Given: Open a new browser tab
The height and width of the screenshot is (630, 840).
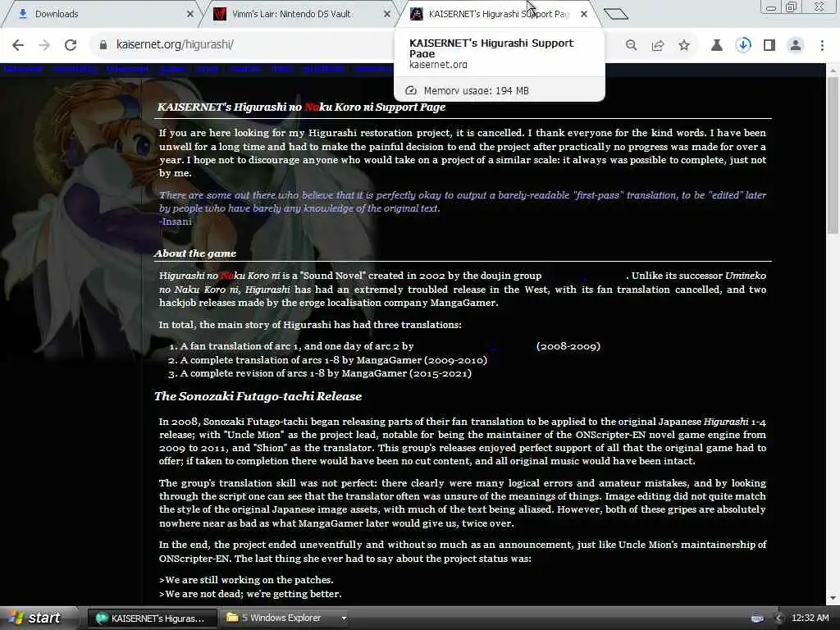Looking at the screenshot, I should tap(615, 13).
